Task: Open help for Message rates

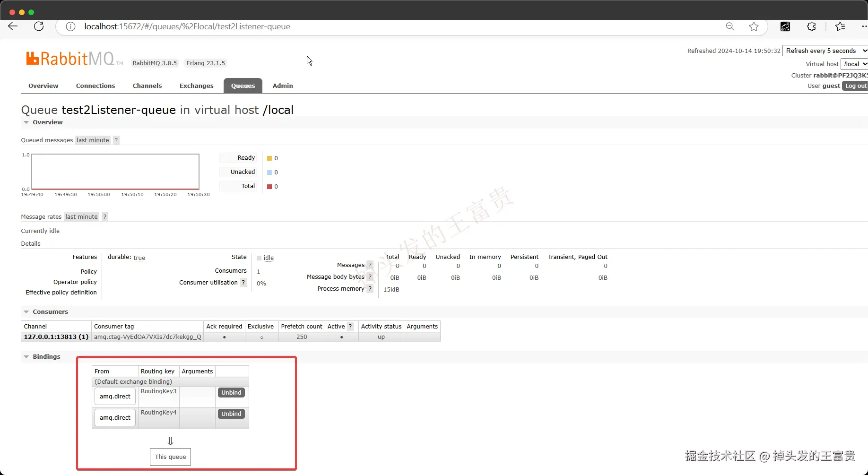Action: point(105,216)
